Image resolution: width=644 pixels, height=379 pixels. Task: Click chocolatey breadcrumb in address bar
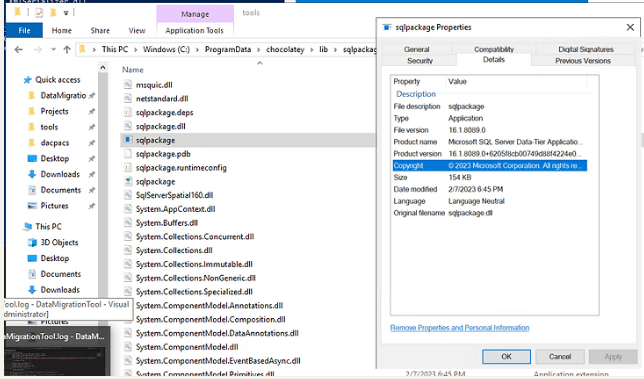point(285,49)
